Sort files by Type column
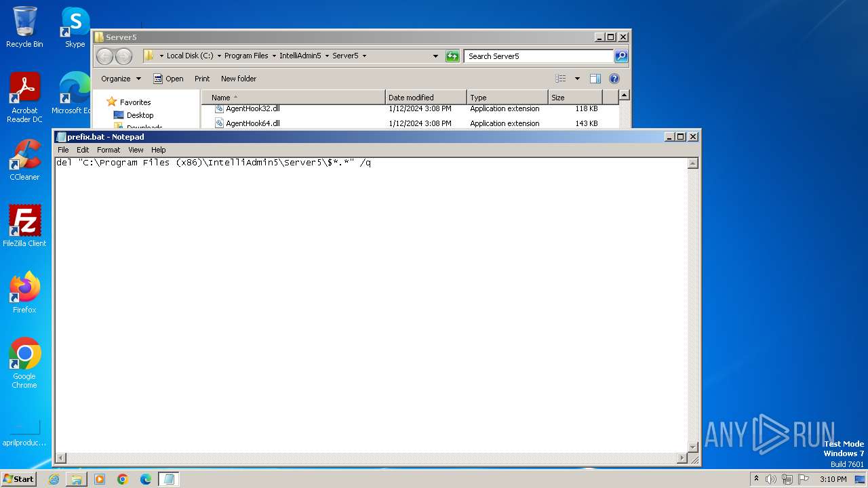Image resolution: width=868 pixels, height=488 pixels. (x=507, y=98)
